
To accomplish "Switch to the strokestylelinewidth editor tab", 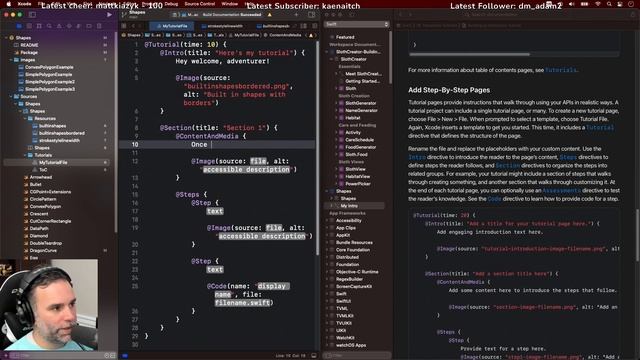I will (x=222, y=26).
